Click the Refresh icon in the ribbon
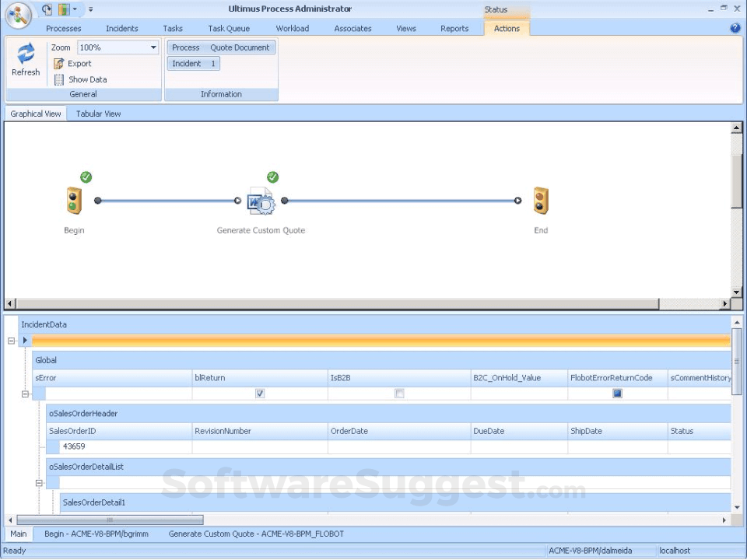 (x=26, y=53)
